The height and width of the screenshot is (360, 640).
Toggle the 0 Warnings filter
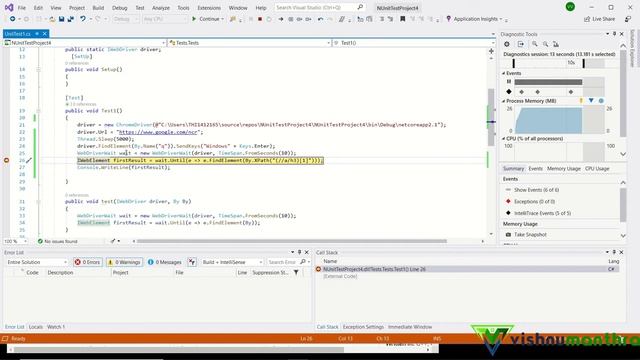(124, 262)
